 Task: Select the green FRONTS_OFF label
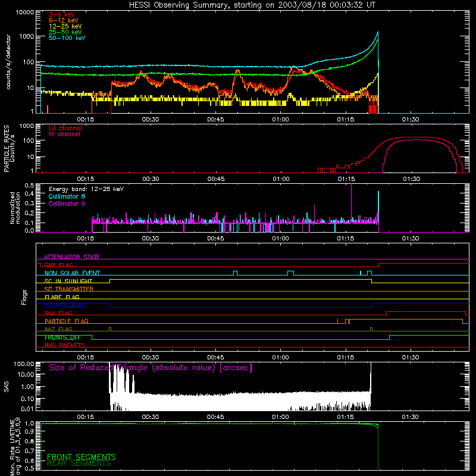(x=62, y=337)
